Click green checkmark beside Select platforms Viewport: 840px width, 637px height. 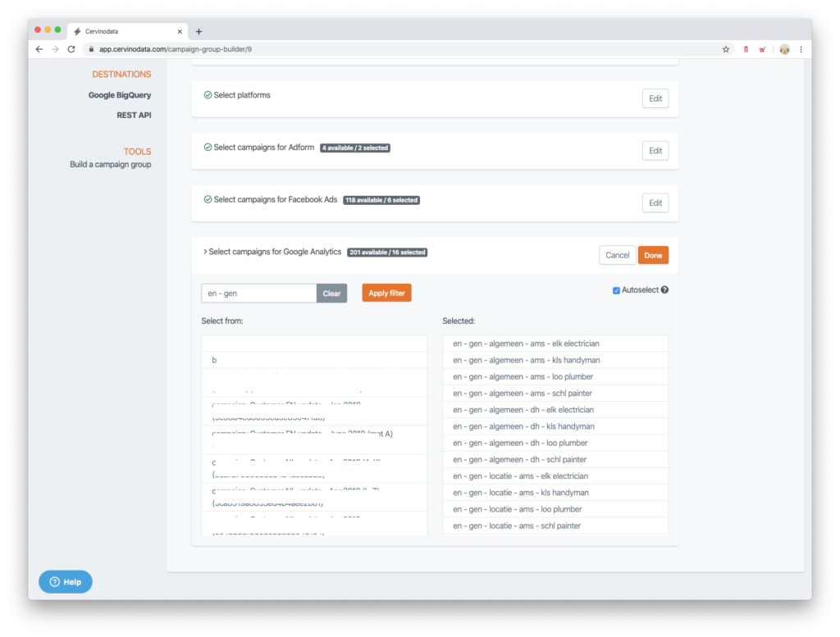[208, 95]
